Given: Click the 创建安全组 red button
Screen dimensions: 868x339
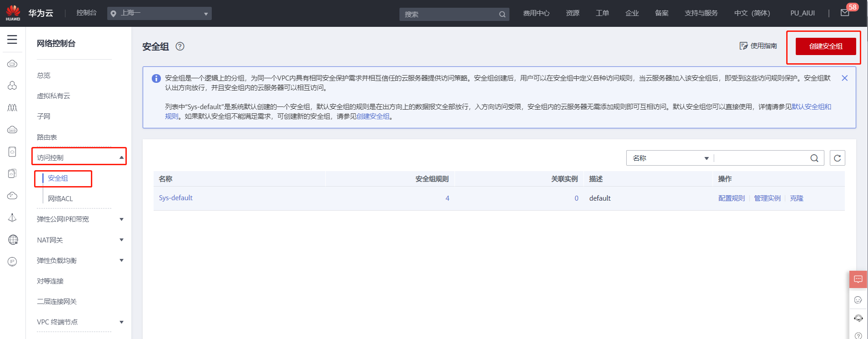Looking at the screenshot, I should pos(826,46).
